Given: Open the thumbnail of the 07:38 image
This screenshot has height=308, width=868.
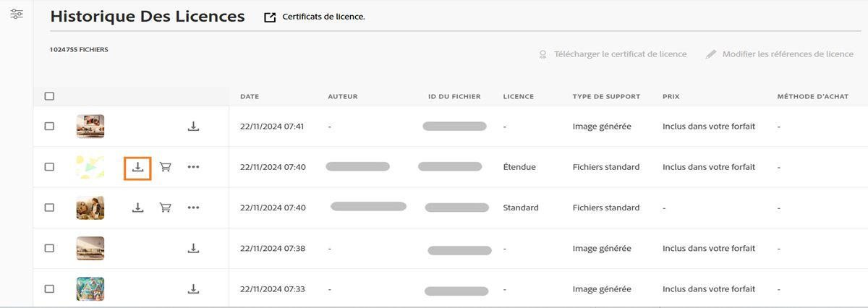Looking at the screenshot, I should tap(90, 248).
